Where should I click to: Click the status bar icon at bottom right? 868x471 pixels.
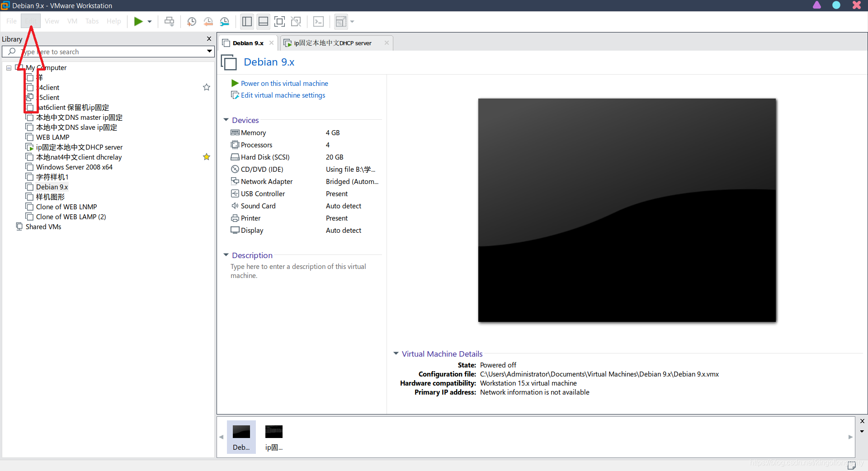(x=852, y=466)
